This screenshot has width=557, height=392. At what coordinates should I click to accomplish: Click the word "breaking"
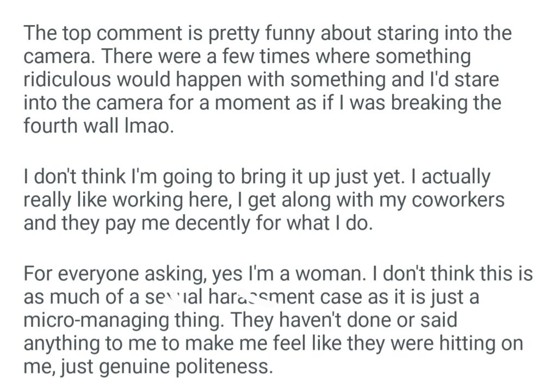pos(425,103)
